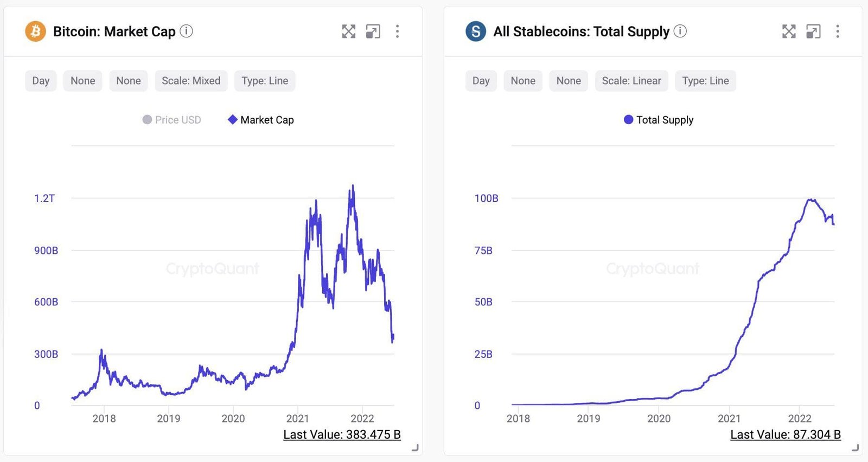Open the Scale: Linear option on the Stablecoins chart
Image resolution: width=868 pixels, height=462 pixels.
click(631, 80)
